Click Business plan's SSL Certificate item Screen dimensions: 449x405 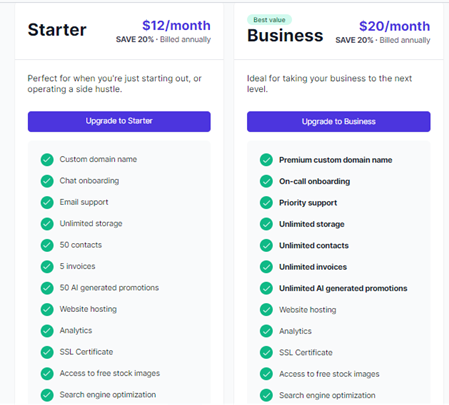tap(306, 352)
